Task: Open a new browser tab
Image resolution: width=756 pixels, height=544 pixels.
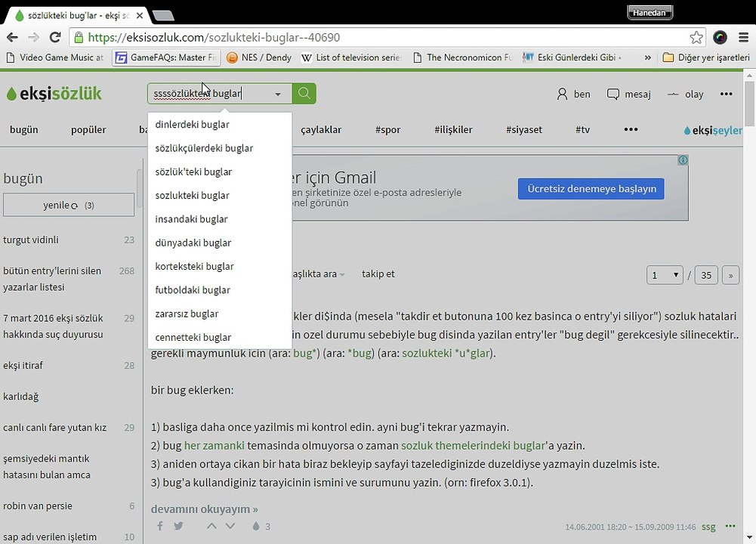Action: tap(163, 16)
